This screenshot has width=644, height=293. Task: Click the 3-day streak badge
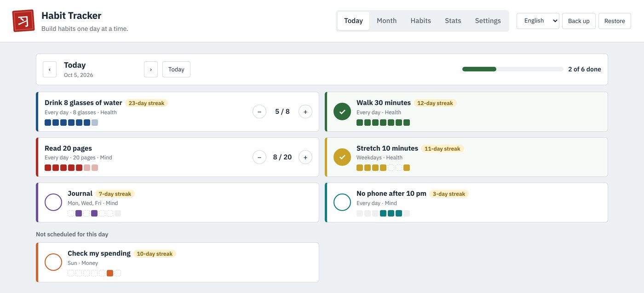click(x=448, y=194)
